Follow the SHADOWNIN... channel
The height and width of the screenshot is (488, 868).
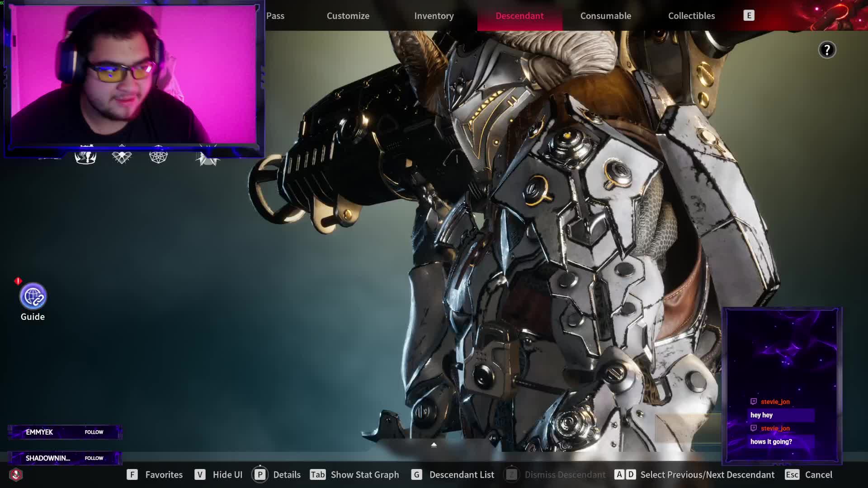tap(94, 458)
